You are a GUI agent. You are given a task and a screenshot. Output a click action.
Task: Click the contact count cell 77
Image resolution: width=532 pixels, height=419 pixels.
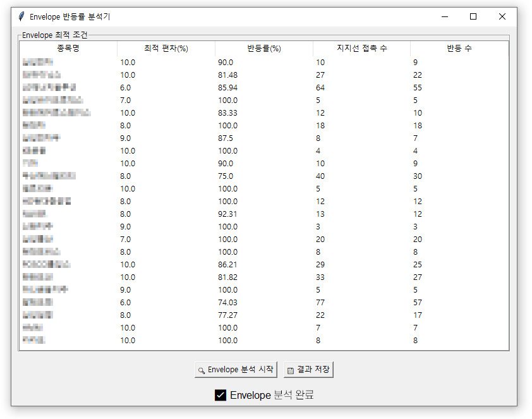point(320,302)
